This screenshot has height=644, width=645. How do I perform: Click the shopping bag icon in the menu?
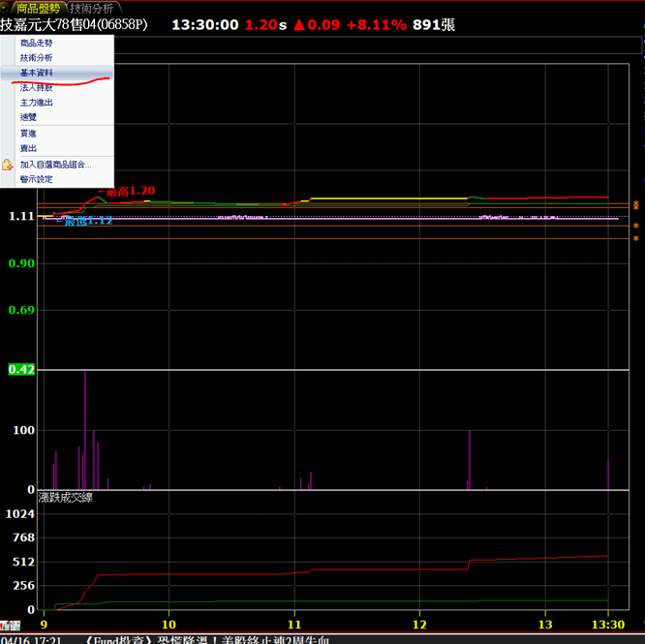[8, 165]
